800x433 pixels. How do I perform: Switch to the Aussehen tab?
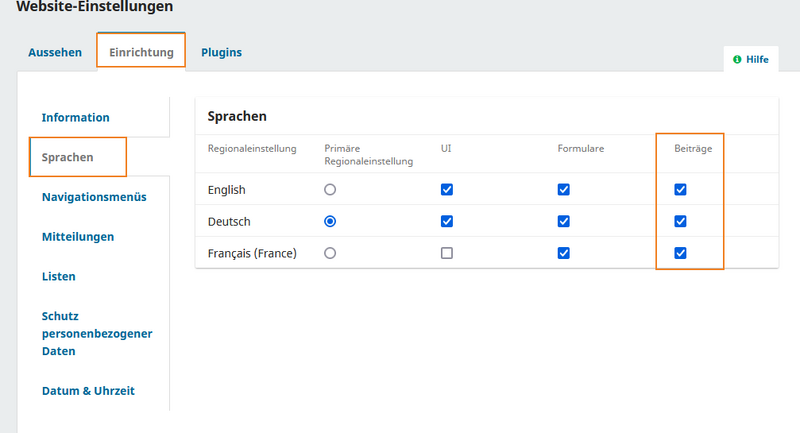[x=55, y=53]
